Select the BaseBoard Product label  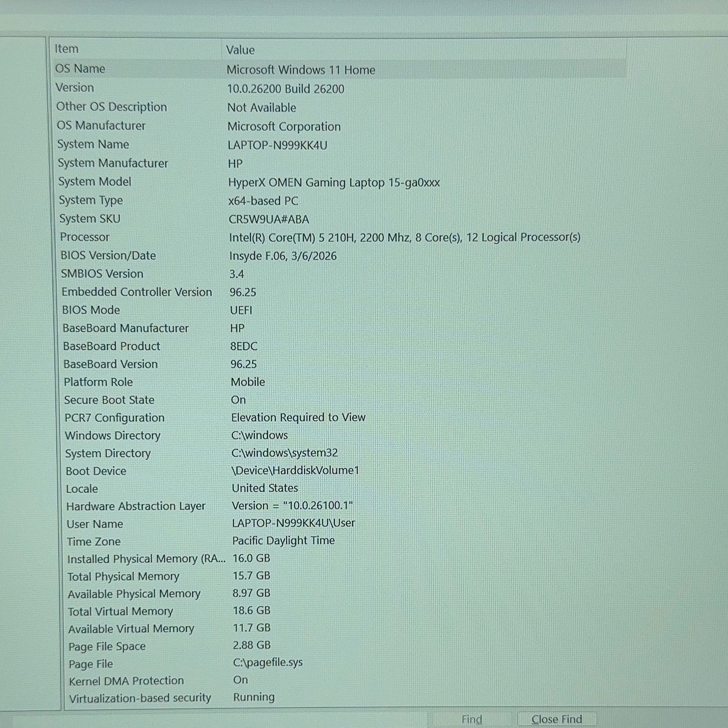coord(112,346)
